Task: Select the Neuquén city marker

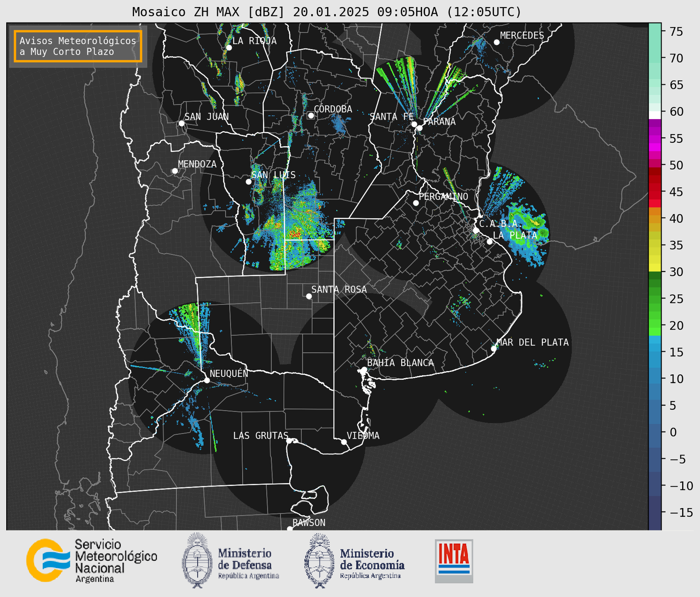Action: coord(207,380)
